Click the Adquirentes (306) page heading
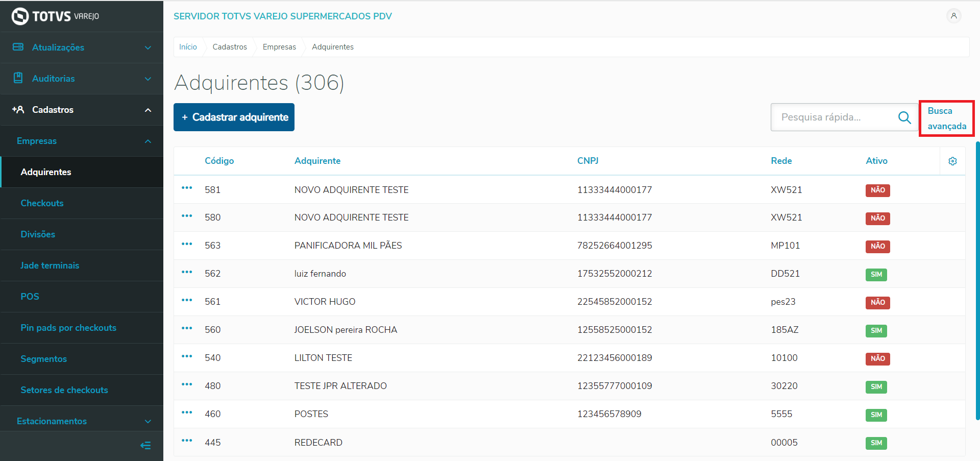Screen dimensions: 980x461 pyautogui.click(x=259, y=83)
